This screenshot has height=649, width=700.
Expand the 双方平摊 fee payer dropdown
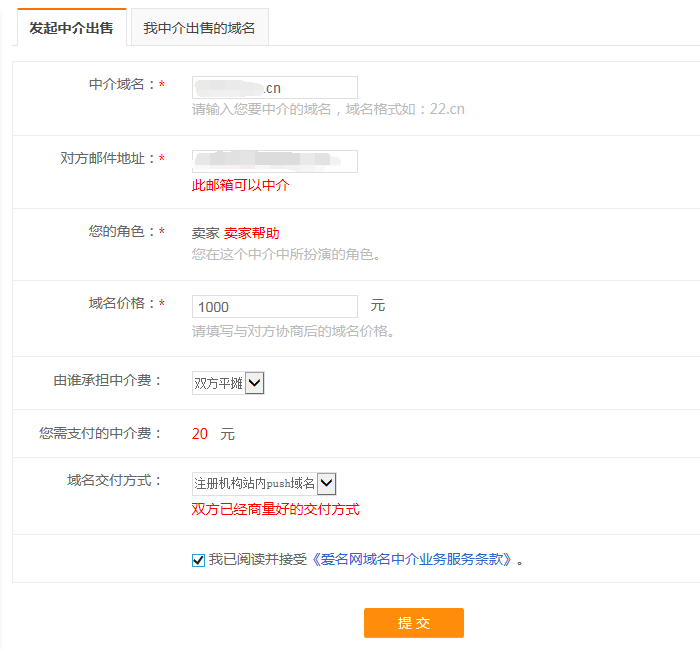click(228, 383)
